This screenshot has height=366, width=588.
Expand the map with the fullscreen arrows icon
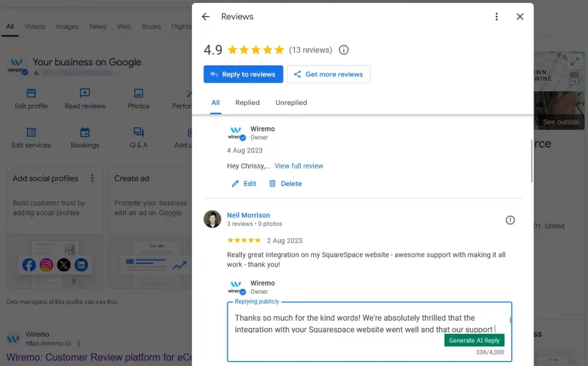tap(575, 61)
